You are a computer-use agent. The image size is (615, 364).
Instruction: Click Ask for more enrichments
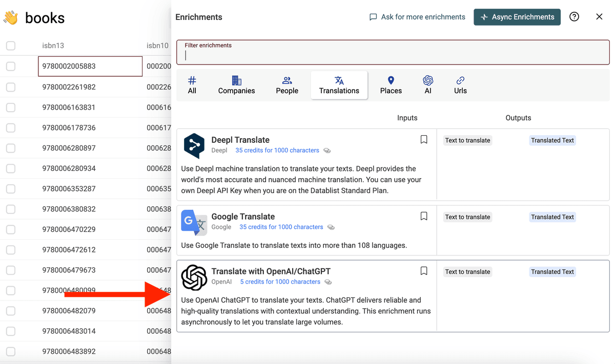click(417, 17)
